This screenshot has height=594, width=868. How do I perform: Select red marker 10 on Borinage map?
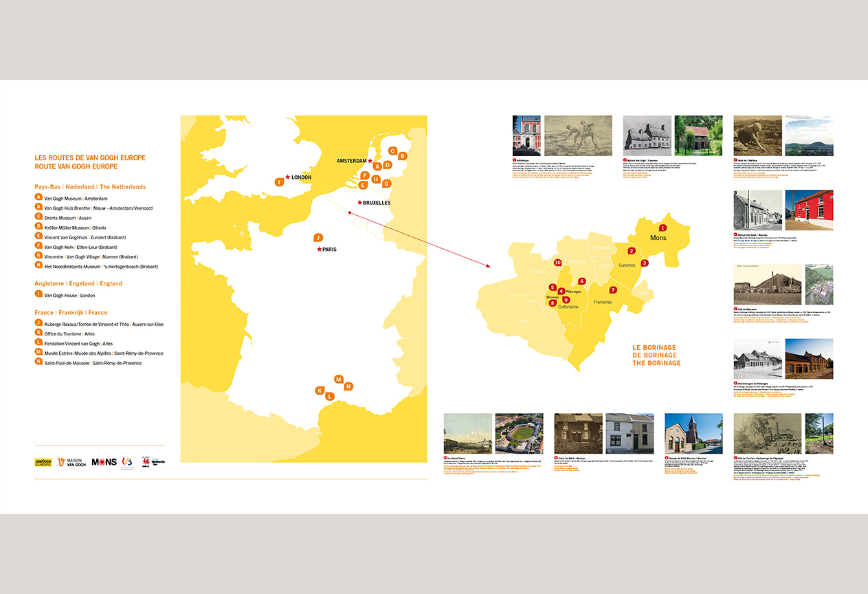point(558,263)
